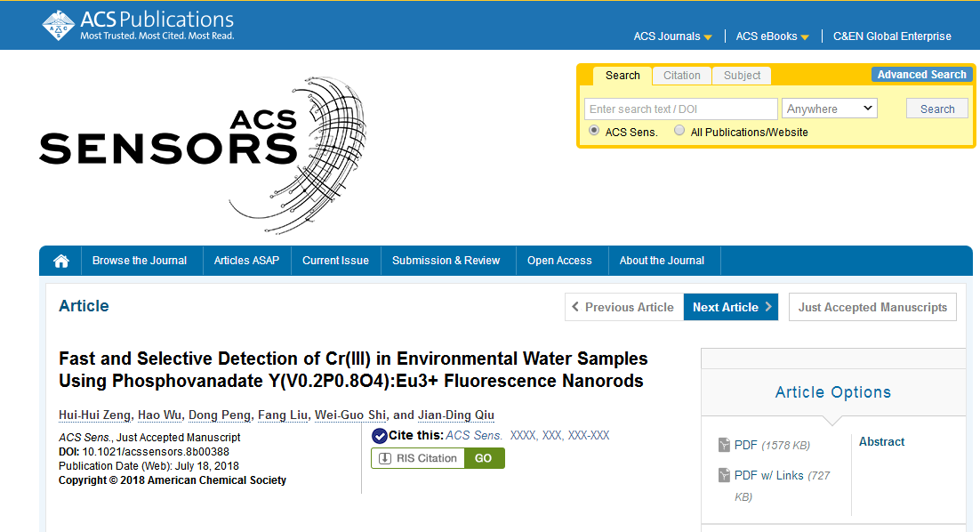
Task: Click the search text / DOI input field
Action: (680, 109)
